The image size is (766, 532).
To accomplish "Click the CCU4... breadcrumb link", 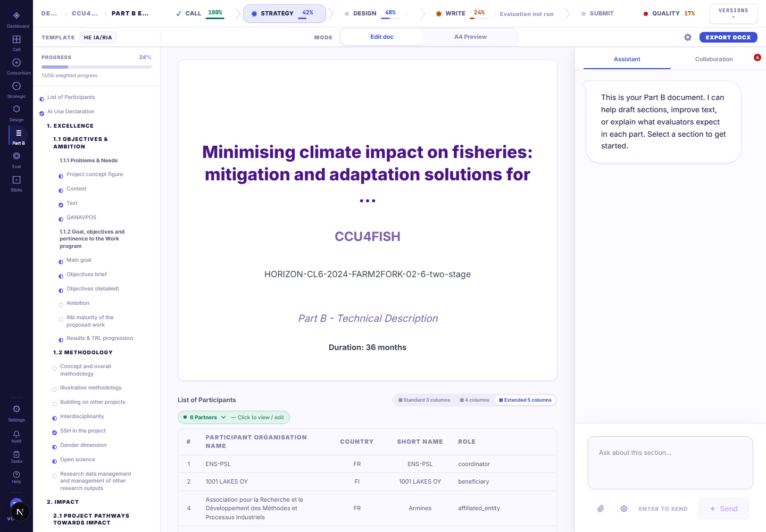I will pyautogui.click(x=85, y=13).
